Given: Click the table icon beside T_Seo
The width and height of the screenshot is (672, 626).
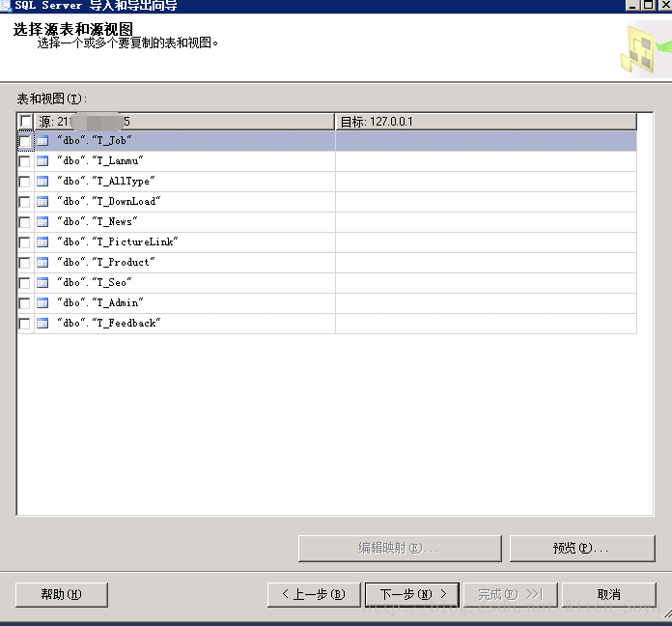Looking at the screenshot, I should (x=42, y=283).
